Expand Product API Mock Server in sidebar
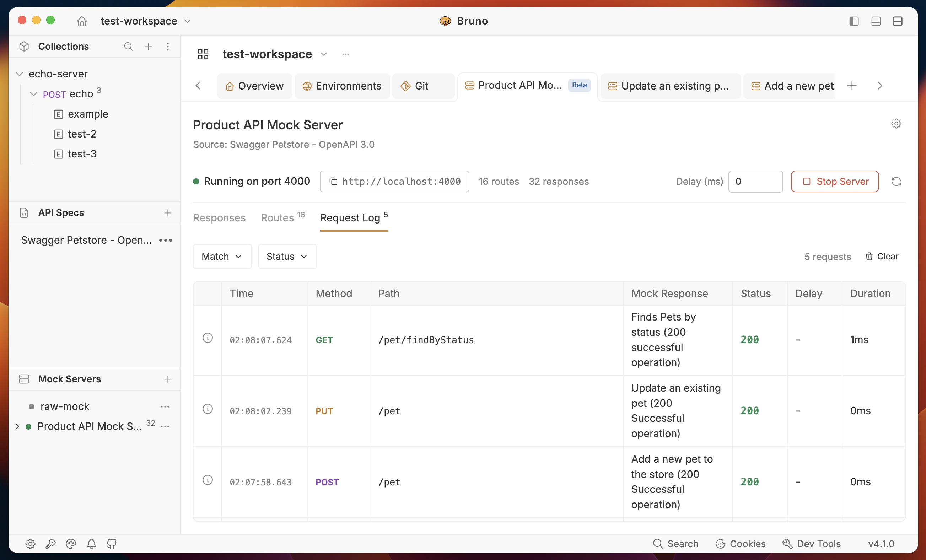The image size is (926, 560). point(17,427)
